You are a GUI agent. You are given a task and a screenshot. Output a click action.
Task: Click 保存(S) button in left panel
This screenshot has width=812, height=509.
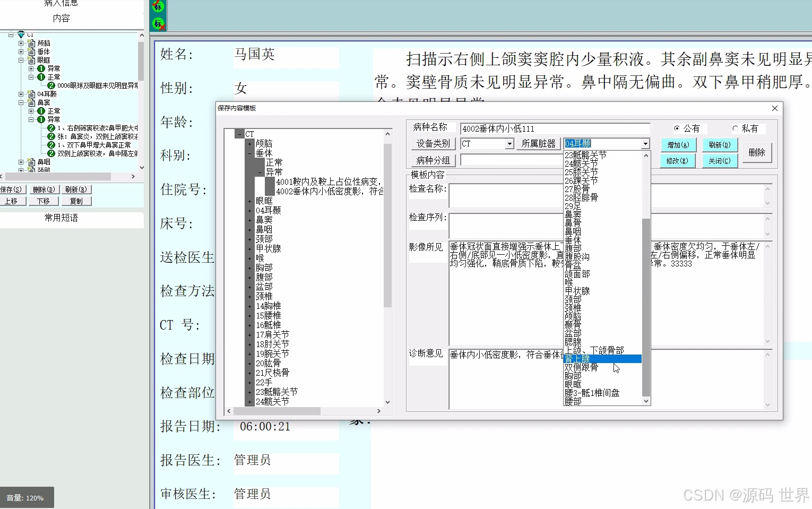tap(11, 189)
